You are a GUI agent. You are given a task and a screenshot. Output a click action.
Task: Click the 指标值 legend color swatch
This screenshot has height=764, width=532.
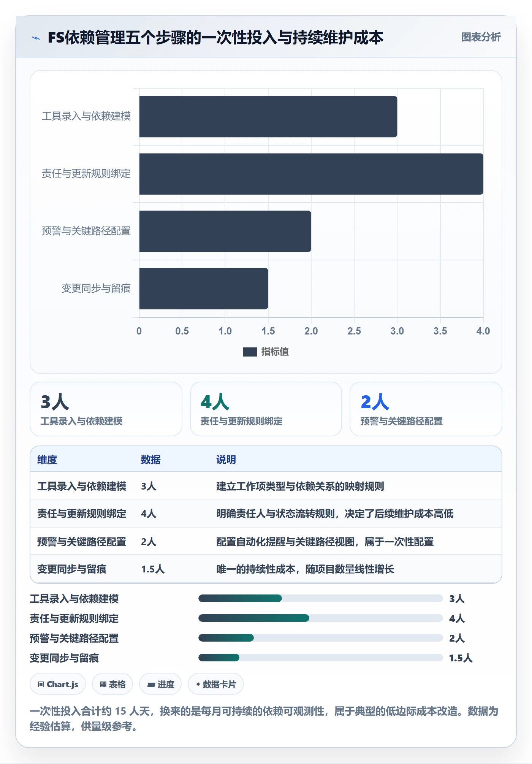click(x=250, y=352)
